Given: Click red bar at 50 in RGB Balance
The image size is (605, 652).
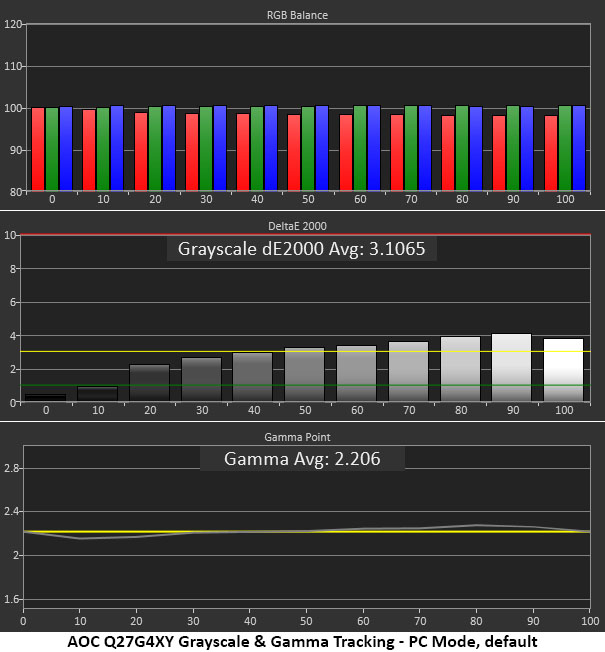Looking at the screenshot, I should point(294,153).
